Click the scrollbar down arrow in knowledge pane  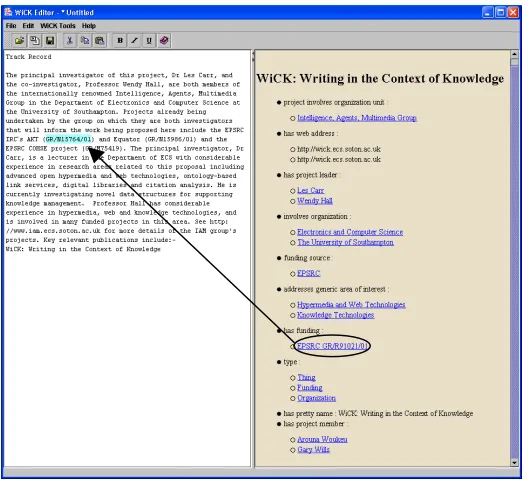[514, 463]
